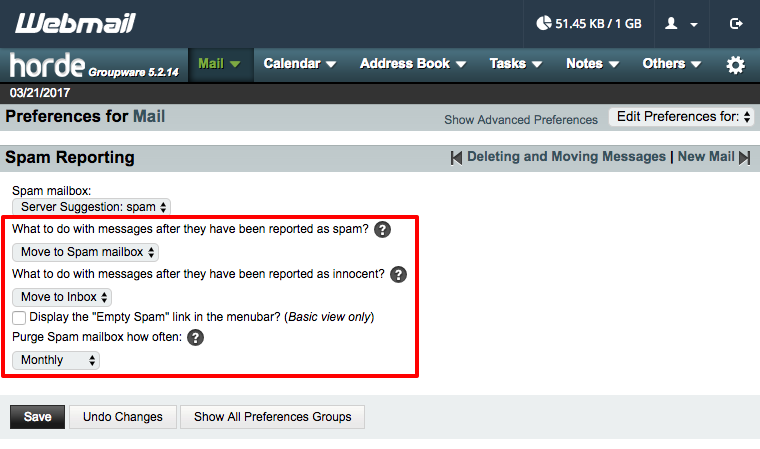The width and height of the screenshot is (760, 449).
Task: Click the logout icon in header
Action: (737, 23)
